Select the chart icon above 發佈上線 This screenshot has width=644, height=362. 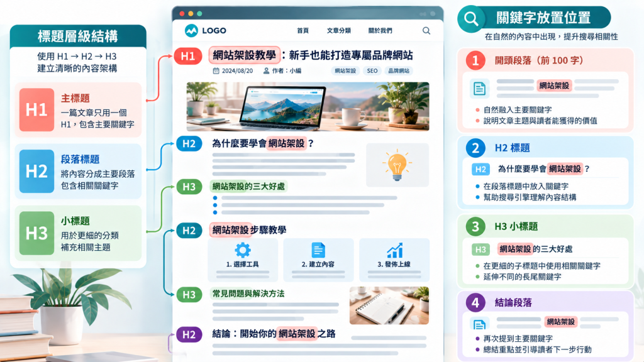(x=394, y=250)
